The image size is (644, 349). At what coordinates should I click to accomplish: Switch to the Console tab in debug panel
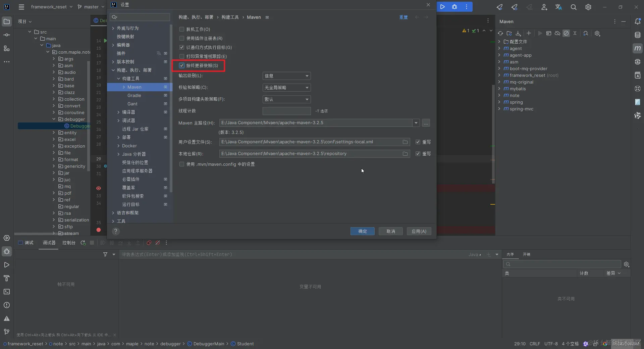click(x=69, y=243)
